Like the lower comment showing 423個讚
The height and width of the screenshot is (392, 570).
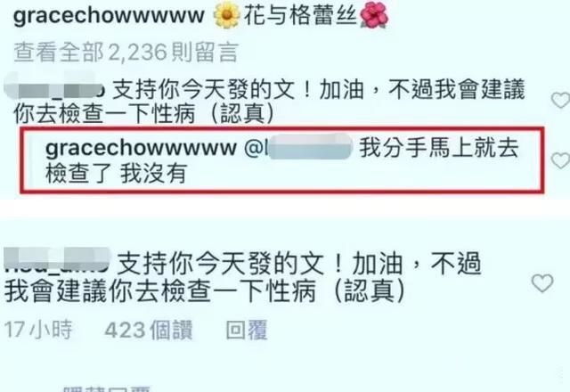[542, 283]
